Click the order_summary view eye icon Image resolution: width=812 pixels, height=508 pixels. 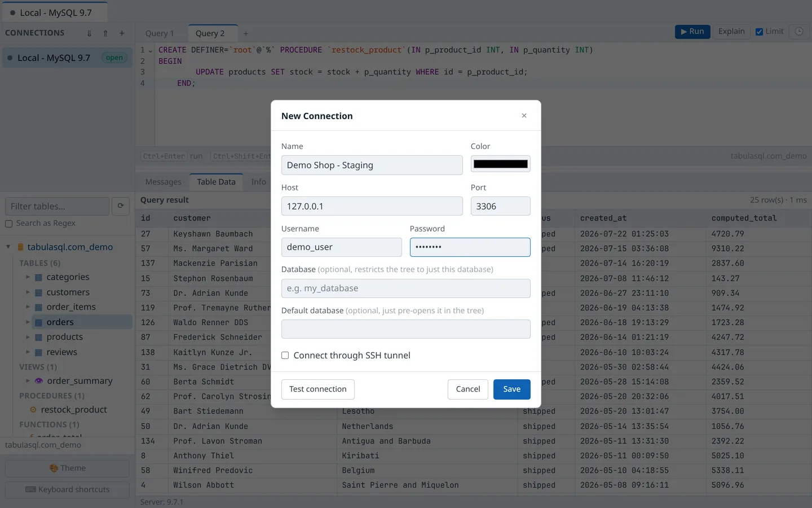pos(39,381)
